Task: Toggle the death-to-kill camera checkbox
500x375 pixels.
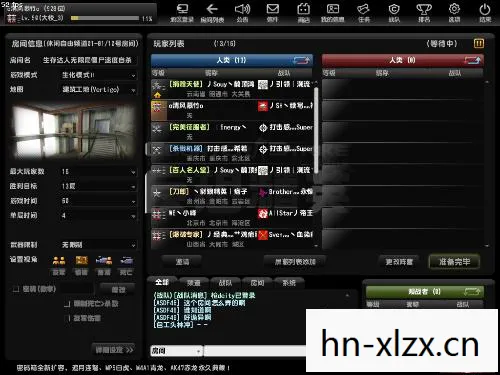Action: tap(67, 304)
